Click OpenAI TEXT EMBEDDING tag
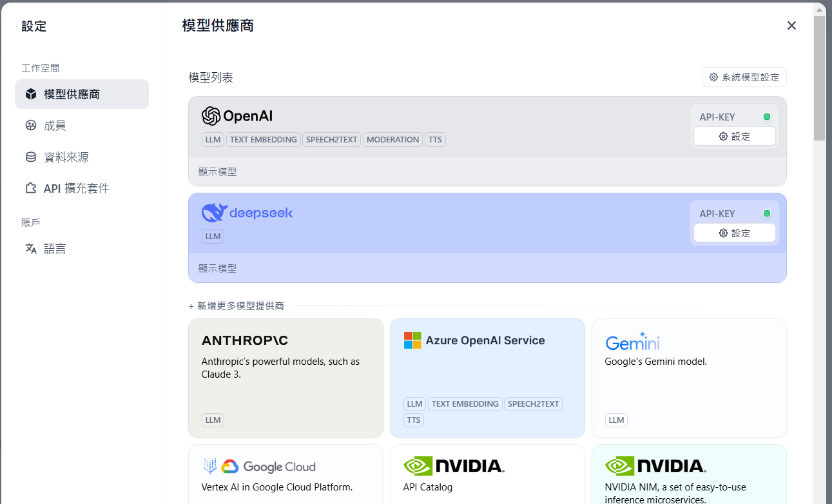This screenshot has height=504, width=832. (264, 139)
